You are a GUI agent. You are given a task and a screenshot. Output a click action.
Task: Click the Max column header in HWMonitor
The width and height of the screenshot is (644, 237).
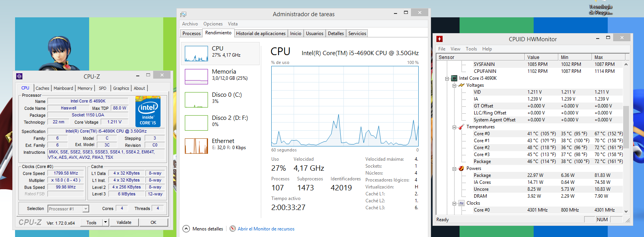point(608,57)
